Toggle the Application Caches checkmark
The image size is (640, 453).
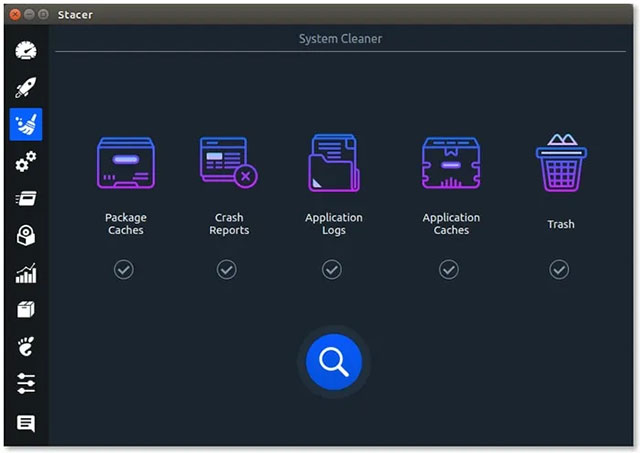tap(449, 269)
